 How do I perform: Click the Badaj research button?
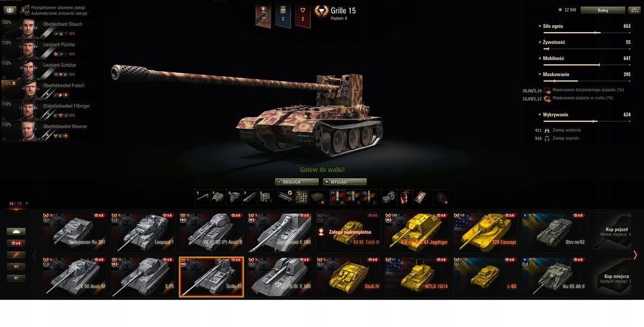(602, 10)
